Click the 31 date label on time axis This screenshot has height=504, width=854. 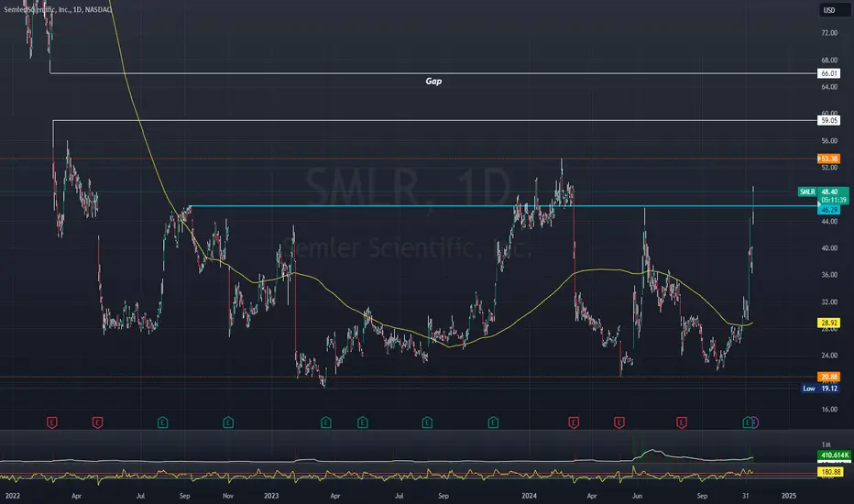pos(746,496)
